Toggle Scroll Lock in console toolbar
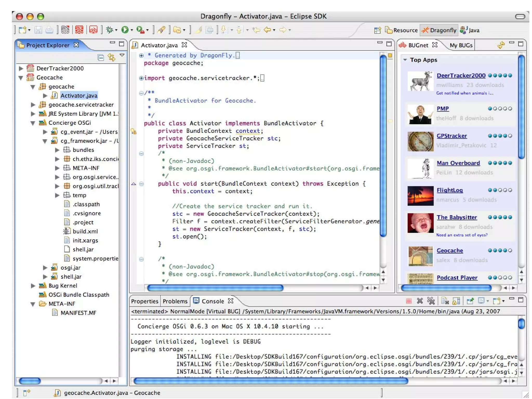 point(456,301)
